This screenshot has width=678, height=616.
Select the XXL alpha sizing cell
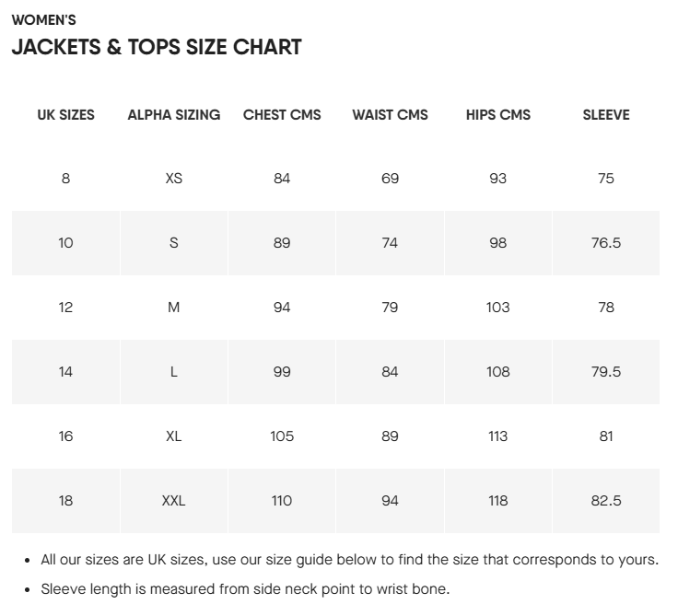[x=174, y=501]
